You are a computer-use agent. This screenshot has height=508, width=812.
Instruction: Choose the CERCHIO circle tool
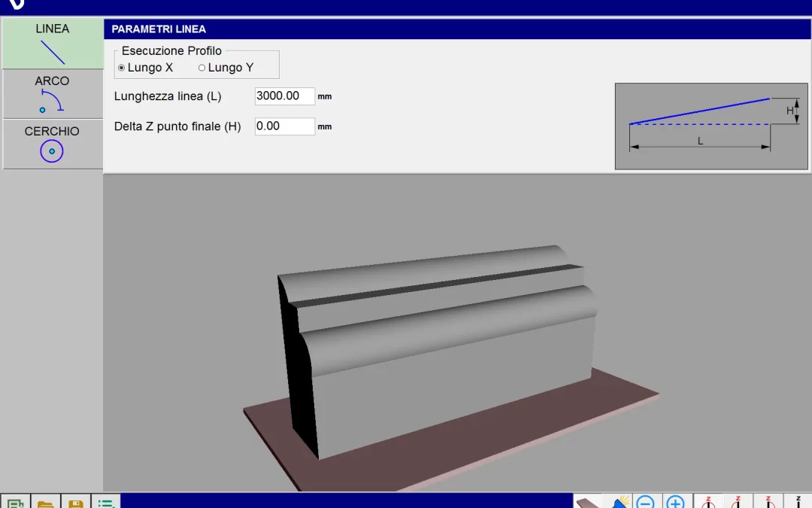52,144
